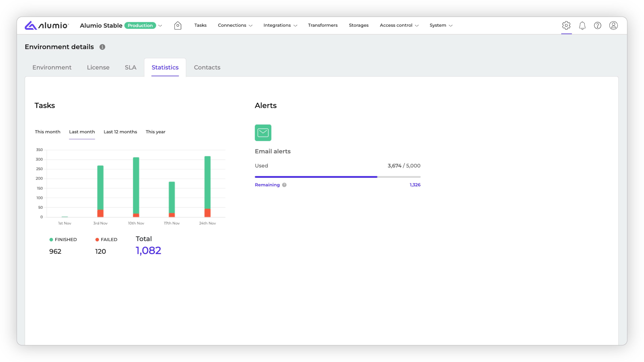
Task: Select the Last 12 months period
Action: pos(120,132)
